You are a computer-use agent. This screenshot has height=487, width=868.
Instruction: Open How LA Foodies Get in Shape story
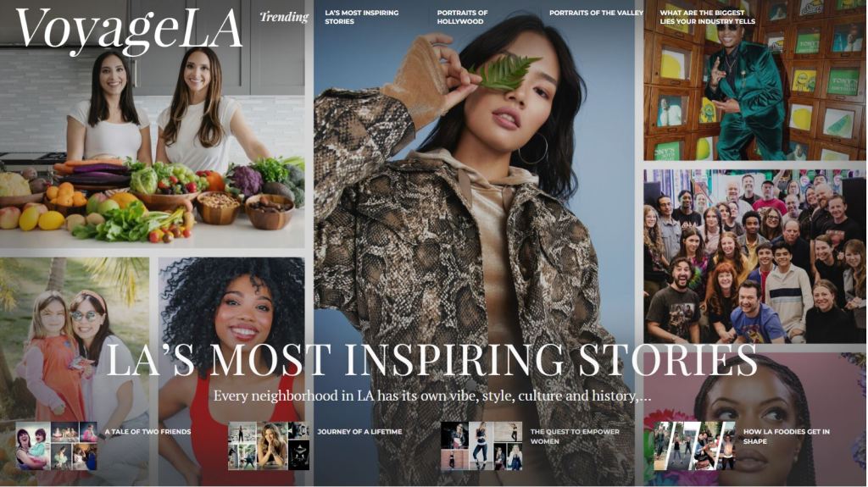(786, 437)
